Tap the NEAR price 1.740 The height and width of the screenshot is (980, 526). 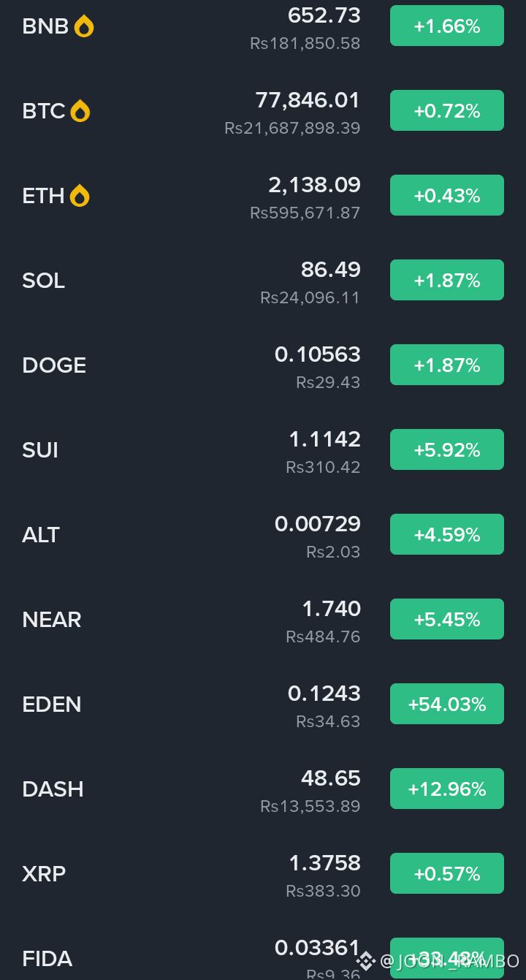(x=332, y=609)
